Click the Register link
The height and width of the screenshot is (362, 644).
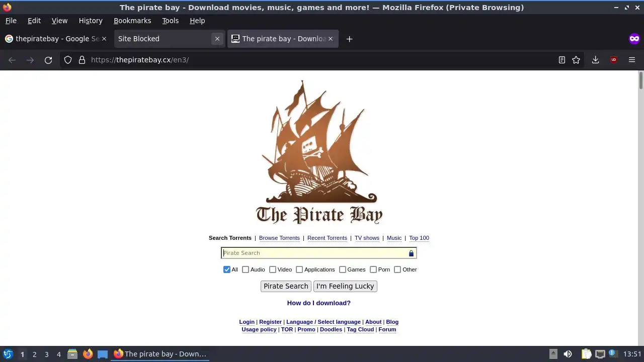pyautogui.click(x=270, y=322)
